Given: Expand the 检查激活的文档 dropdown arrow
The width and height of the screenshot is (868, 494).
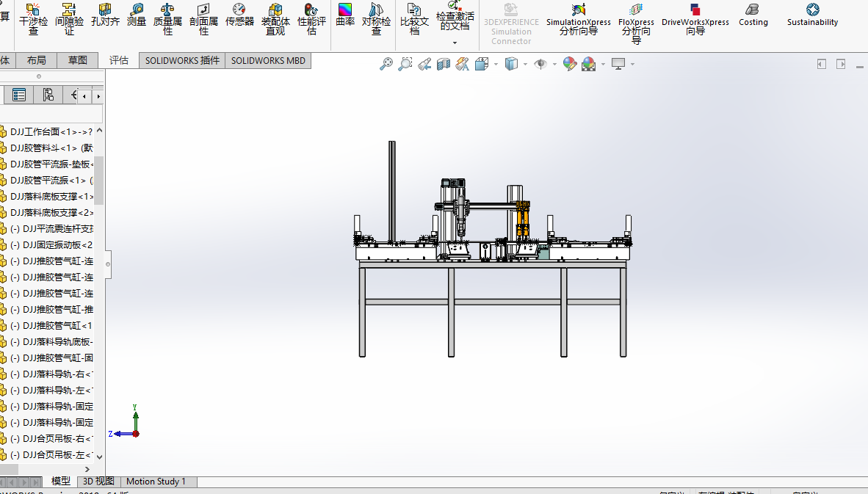Looking at the screenshot, I should (x=455, y=43).
